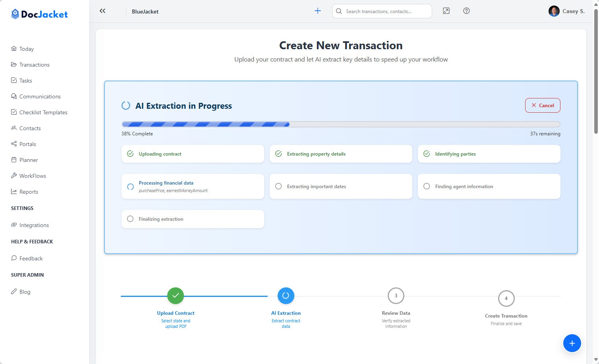The image size is (599, 364).
Task: Click the 38% Complete text
Action: tap(137, 134)
